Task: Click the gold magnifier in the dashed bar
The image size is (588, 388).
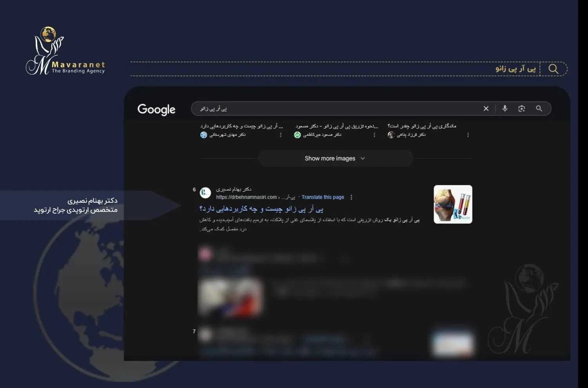Action: click(553, 69)
